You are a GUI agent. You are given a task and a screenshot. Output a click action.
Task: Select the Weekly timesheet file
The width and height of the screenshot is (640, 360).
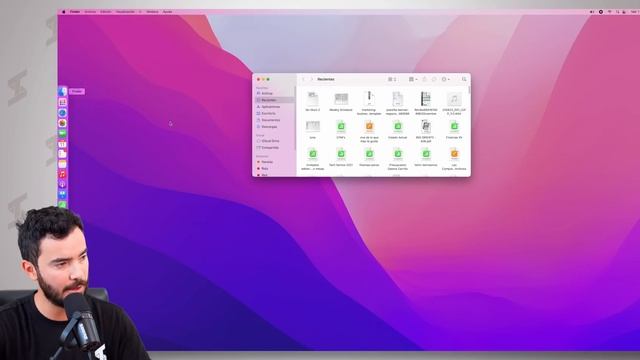click(x=341, y=102)
